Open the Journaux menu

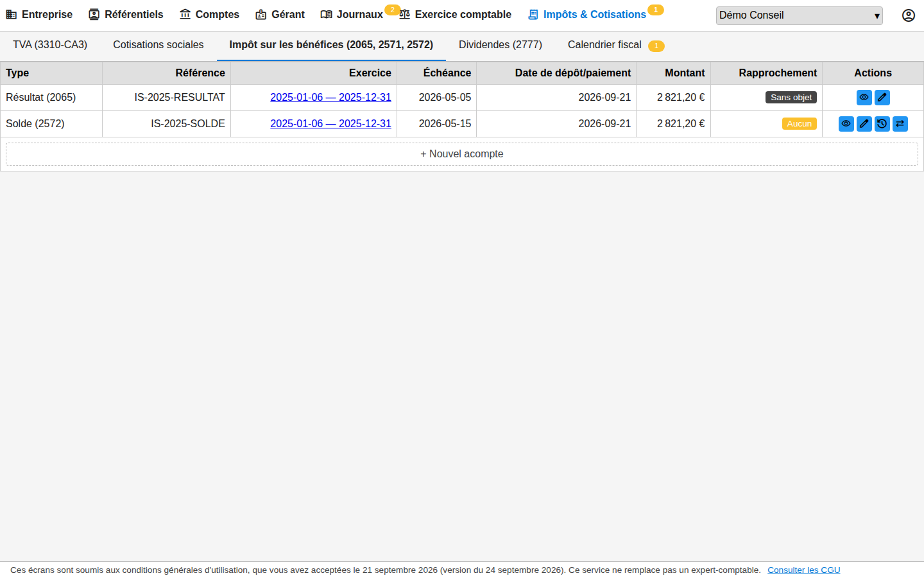click(x=352, y=15)
